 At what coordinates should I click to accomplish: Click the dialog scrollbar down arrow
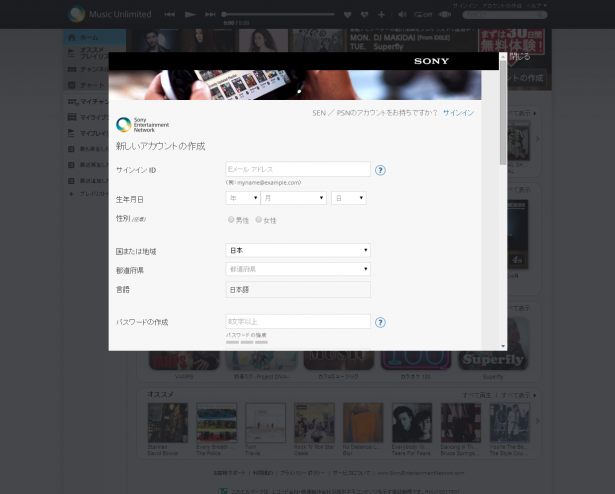(x=503, y=346)
